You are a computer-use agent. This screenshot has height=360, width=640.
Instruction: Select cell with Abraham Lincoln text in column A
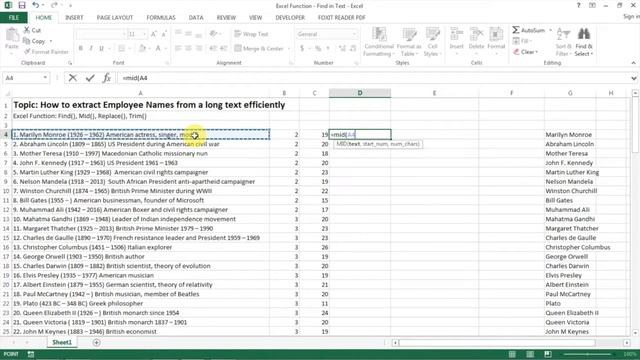[x=140, y=144]
